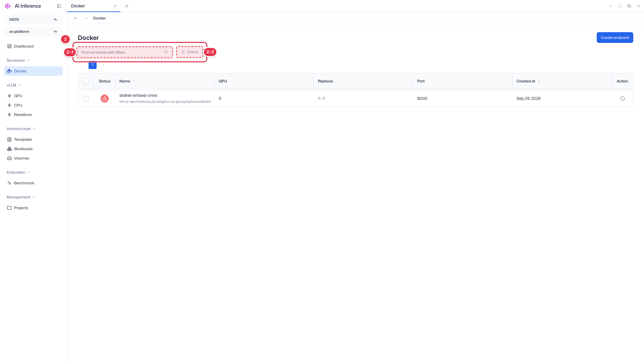Open Rebellions page
This screenshot has height=362, width=644.
coord(33,115)
